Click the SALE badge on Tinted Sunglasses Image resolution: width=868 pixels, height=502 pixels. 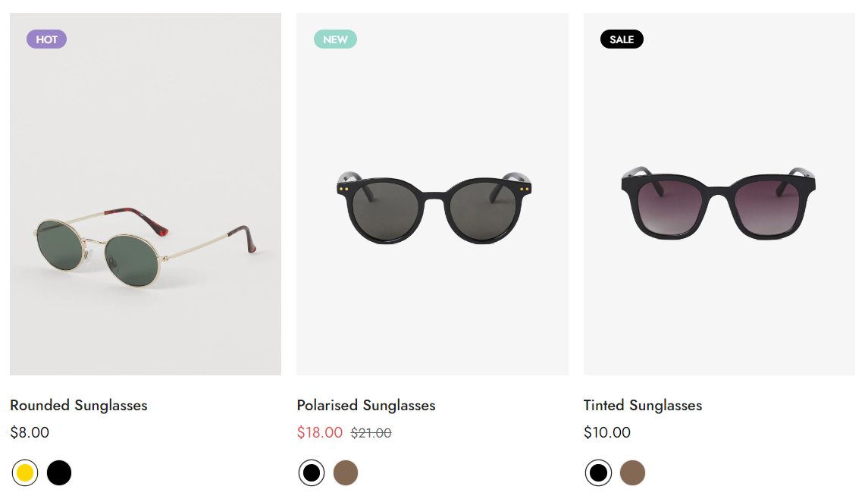pos(622,39)
